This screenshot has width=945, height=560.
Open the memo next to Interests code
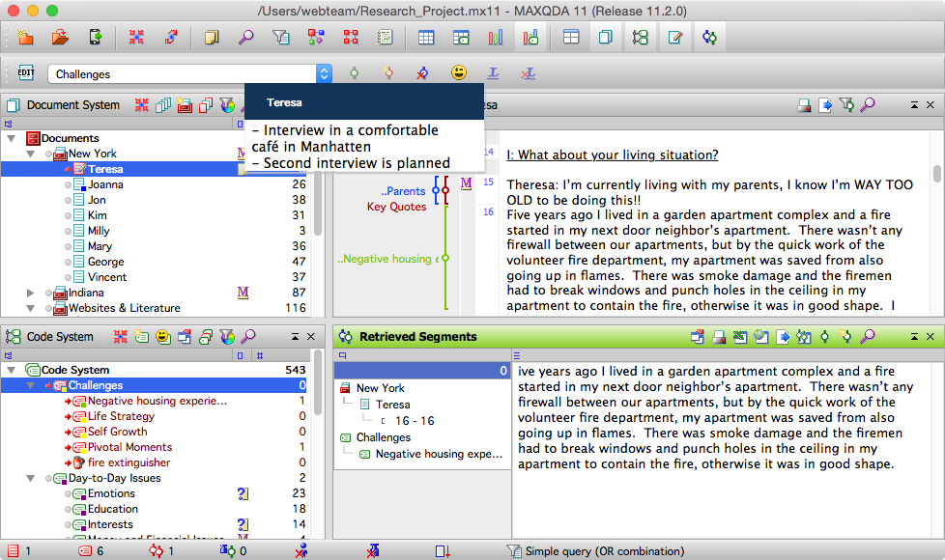click(x=243, y=524)
